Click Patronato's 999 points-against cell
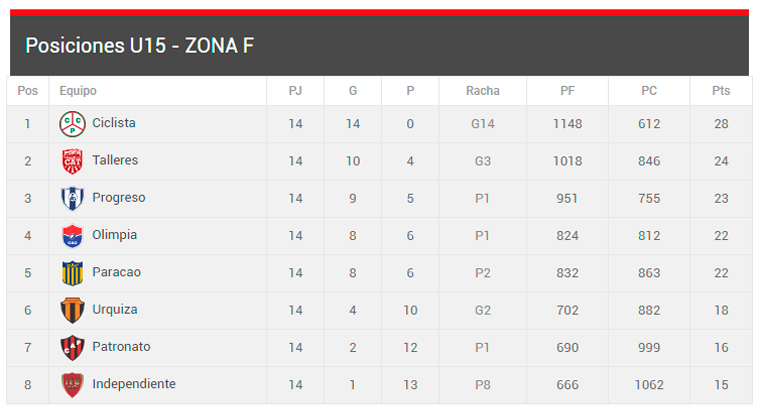 tap(649, 347)
